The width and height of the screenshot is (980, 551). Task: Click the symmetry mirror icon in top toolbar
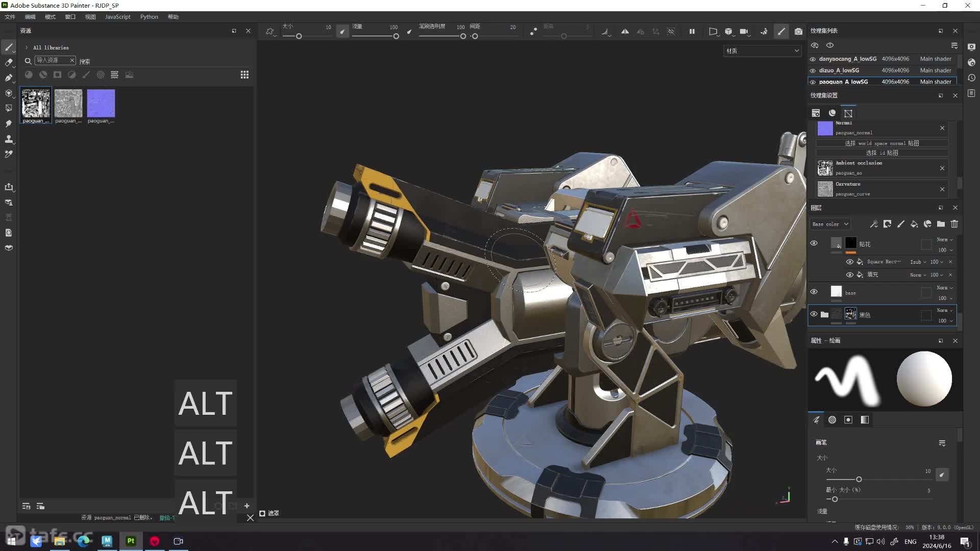(x=625, y=31)
